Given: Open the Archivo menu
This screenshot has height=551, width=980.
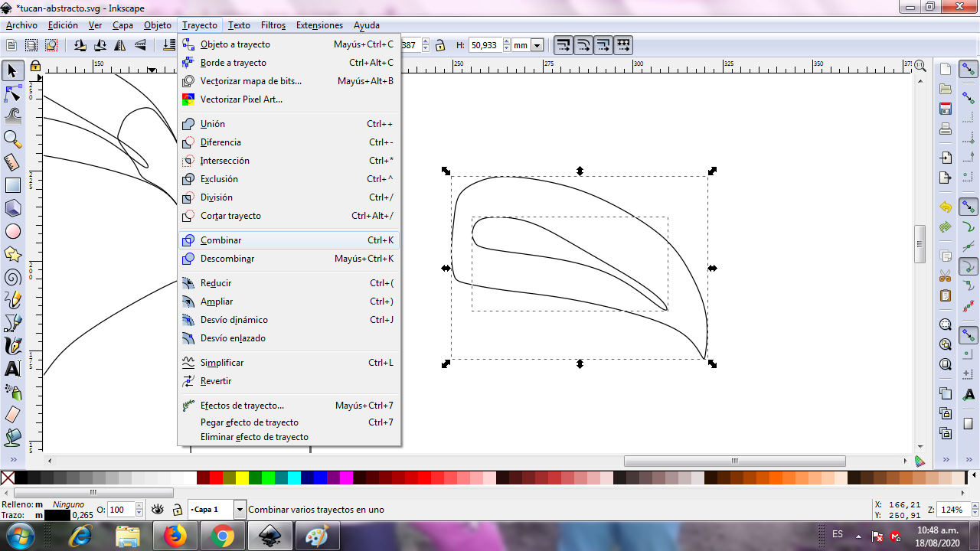Looking at the screenshot, I should 21,25.
